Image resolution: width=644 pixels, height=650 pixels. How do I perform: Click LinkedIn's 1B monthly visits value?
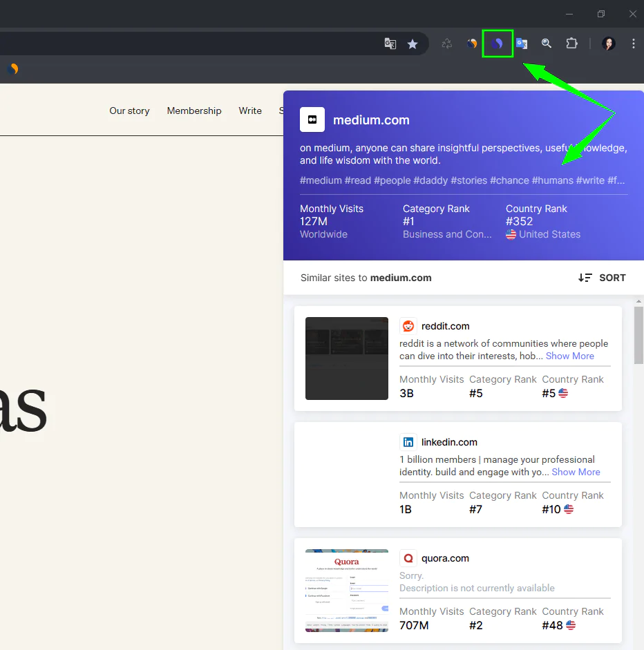pos(406,510)
